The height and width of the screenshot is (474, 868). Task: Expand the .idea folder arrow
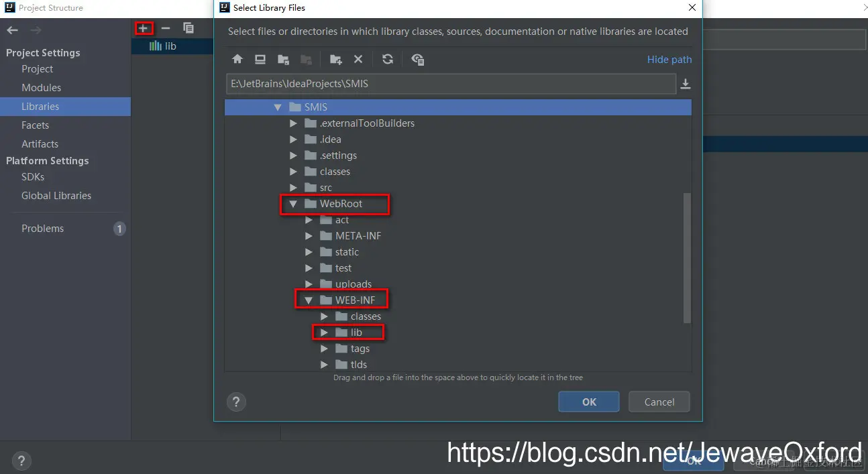(293, 139)
